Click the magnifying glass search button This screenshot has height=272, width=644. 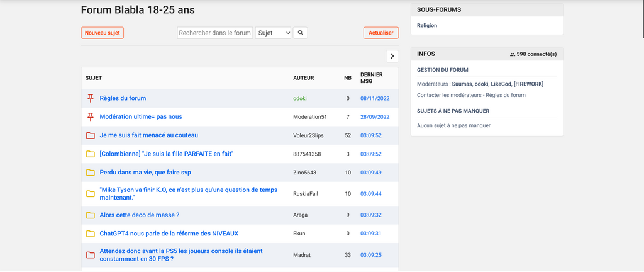(x=300, y=33)
